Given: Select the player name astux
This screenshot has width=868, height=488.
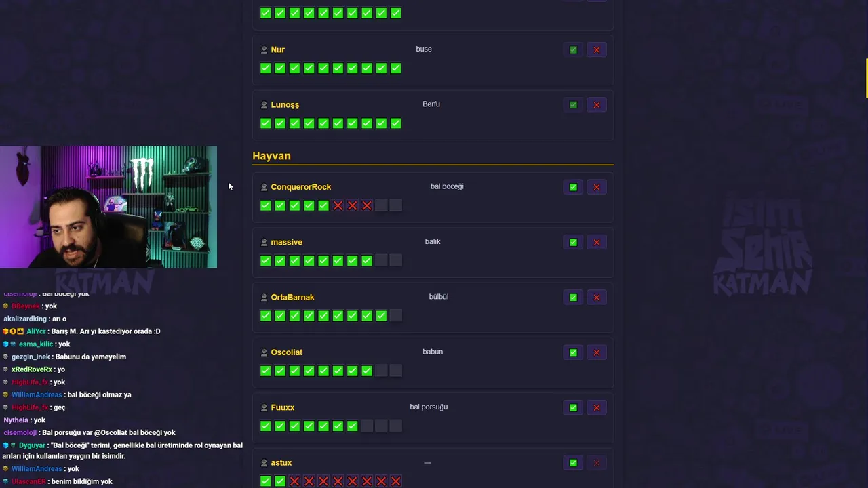Looking at the screenshot, I should click(281, 463).
